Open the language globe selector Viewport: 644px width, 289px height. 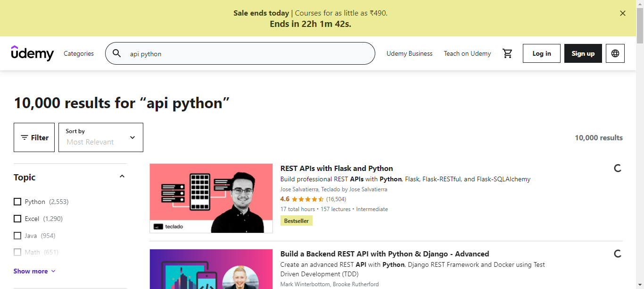pyautogui.click(x=615, y=53)
